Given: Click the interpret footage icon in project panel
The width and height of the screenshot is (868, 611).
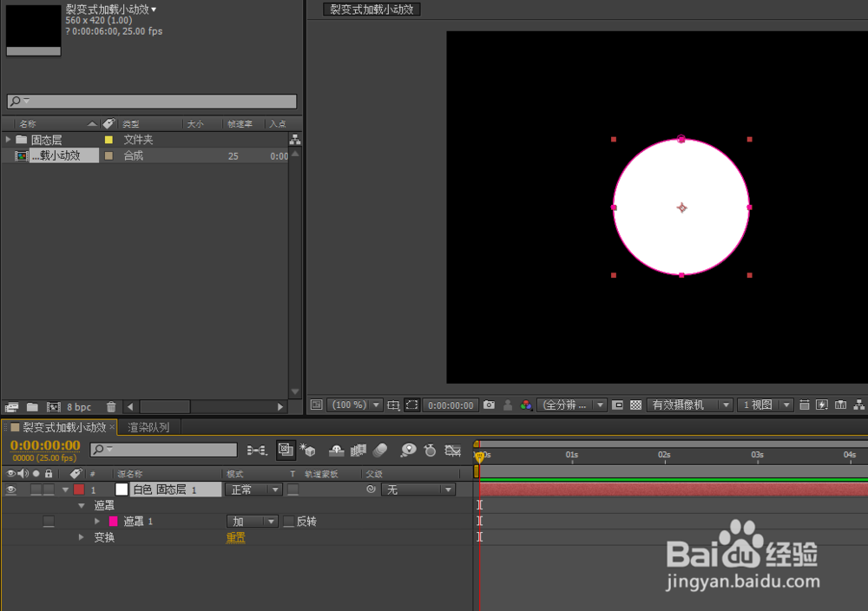Looking at the screenshot, I should (x=11, y=407).
